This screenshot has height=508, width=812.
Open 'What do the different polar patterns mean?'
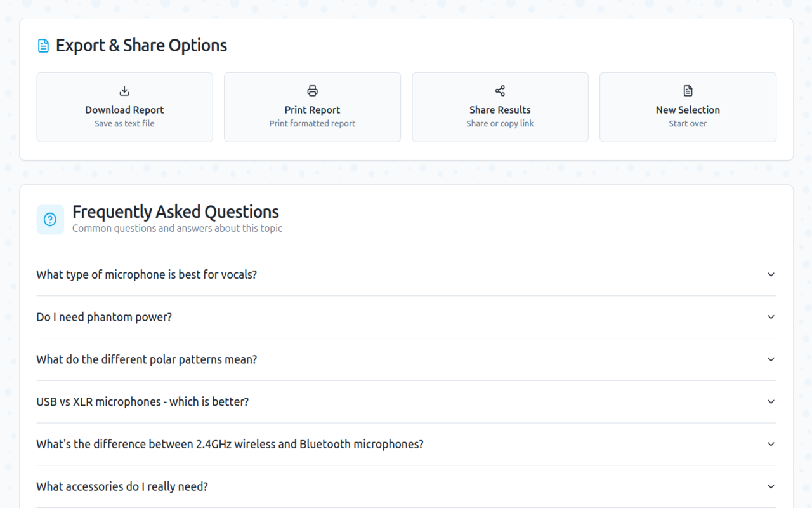[x=406, y=359]
